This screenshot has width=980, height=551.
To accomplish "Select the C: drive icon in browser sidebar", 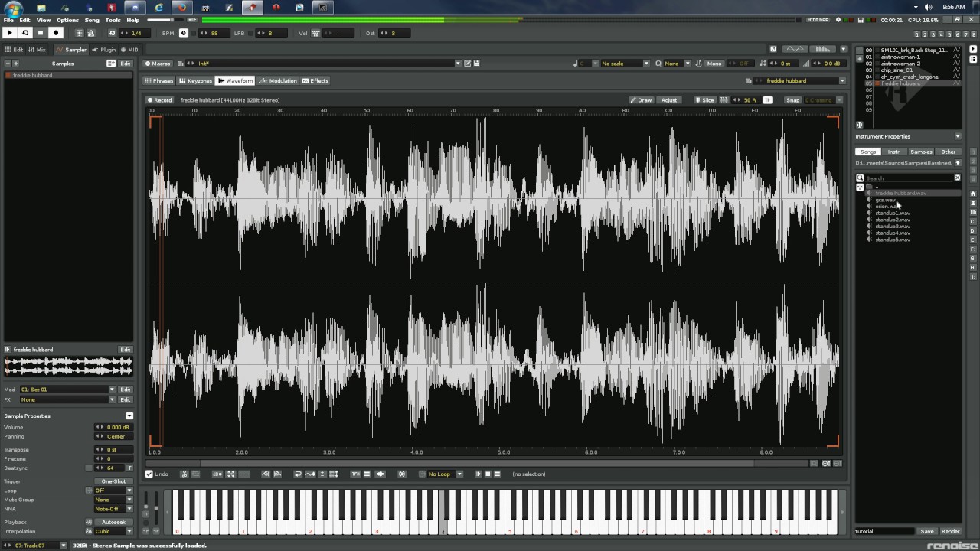I will 973,221.
